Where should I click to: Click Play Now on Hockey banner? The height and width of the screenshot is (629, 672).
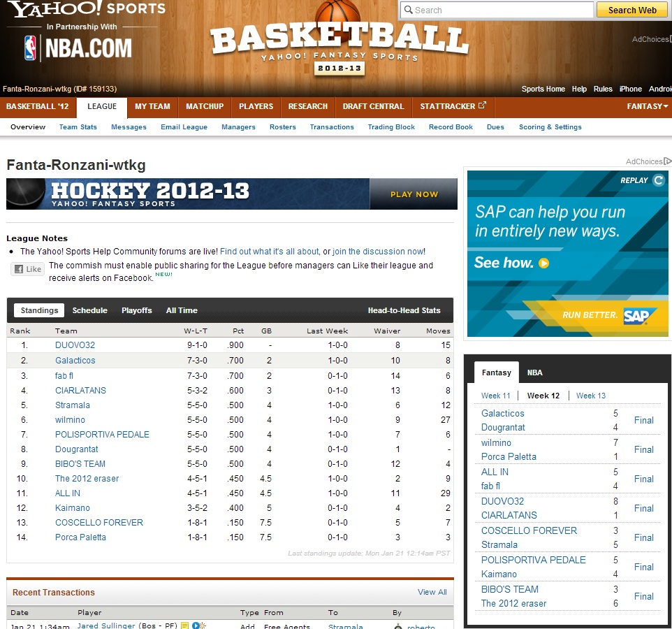414,194
